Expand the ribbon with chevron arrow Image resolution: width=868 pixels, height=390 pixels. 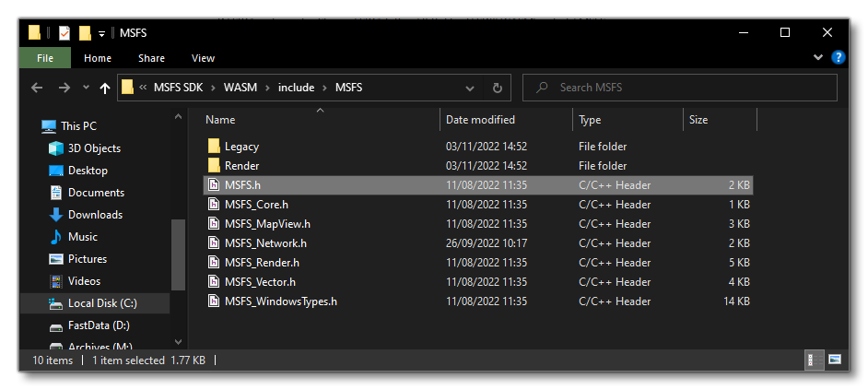coord(818,57)
